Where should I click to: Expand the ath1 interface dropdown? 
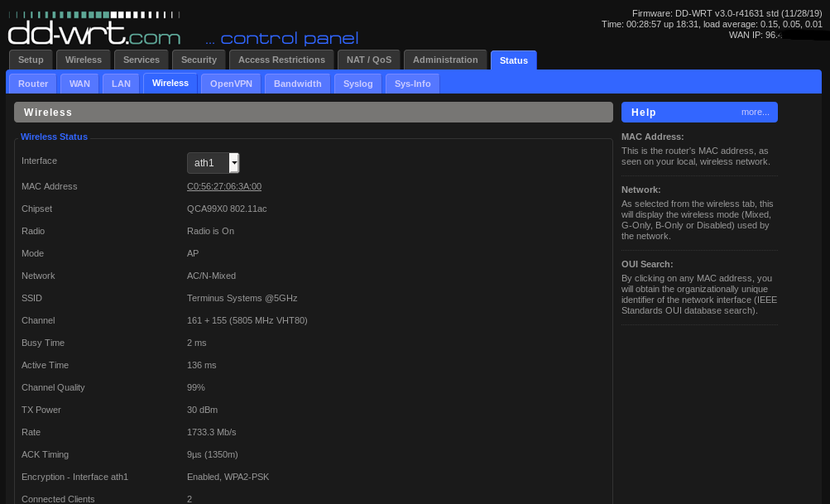(x=213, y=163)
